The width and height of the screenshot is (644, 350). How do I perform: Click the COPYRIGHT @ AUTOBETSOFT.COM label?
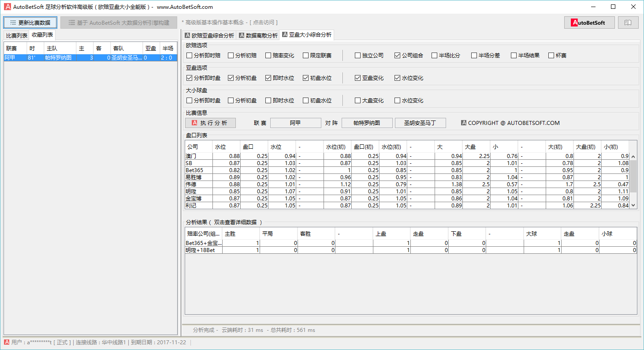(510, 123)
